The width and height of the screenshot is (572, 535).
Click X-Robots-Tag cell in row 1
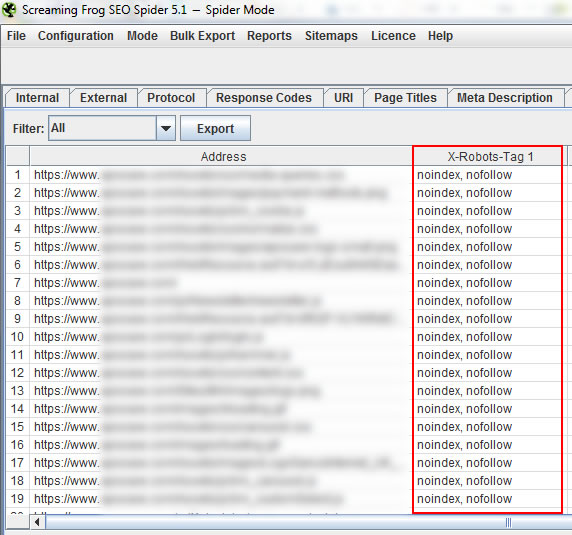click(x=487, y=175)
